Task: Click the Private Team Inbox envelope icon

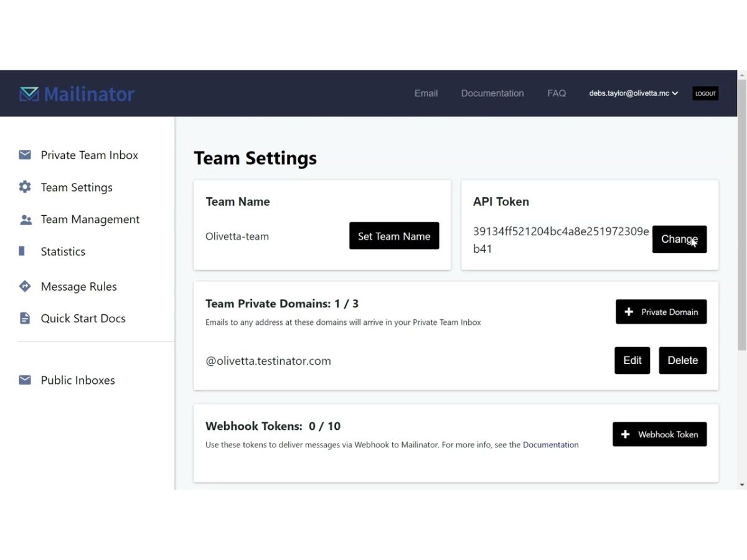Action: tap(25, 155)
